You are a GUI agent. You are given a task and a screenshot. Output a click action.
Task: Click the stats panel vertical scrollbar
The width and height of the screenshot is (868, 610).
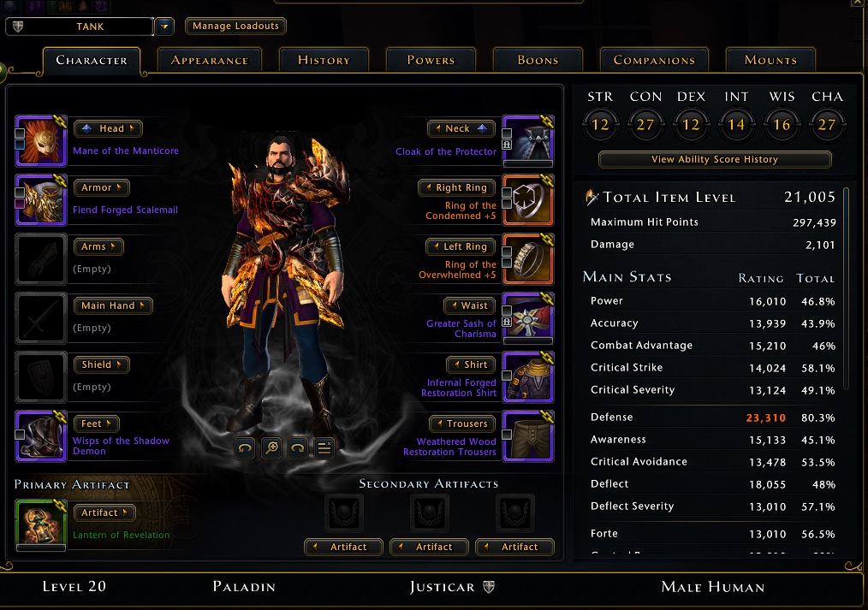point(846,287)
